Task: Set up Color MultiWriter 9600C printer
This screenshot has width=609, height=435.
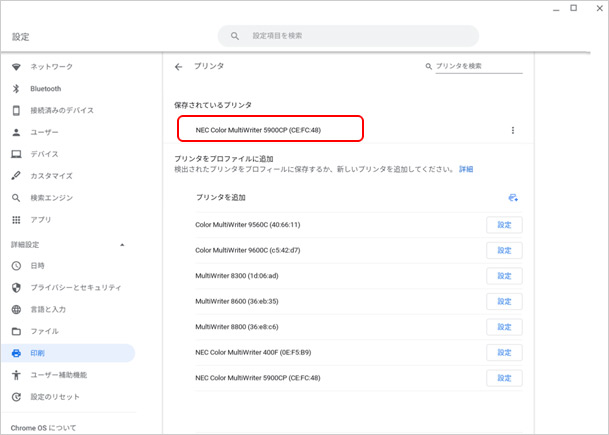Action: click(x=504, y=251)
